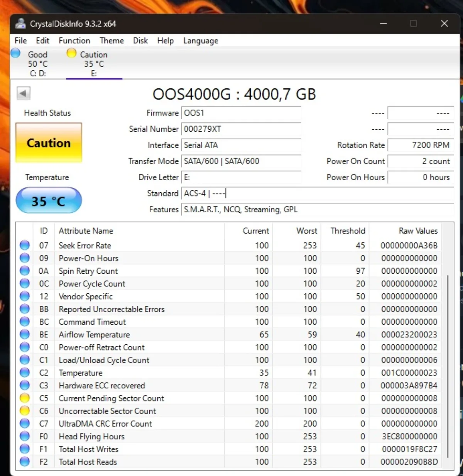
Task: Click the yellow Caution status orb for E:
Action: click(71, 53)
